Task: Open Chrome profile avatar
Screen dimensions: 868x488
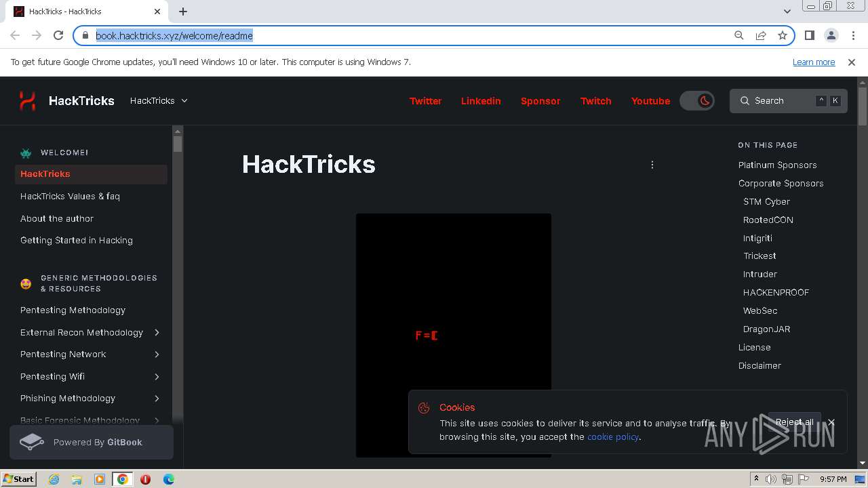Action: pyautogui.click(x=831, y=35)
